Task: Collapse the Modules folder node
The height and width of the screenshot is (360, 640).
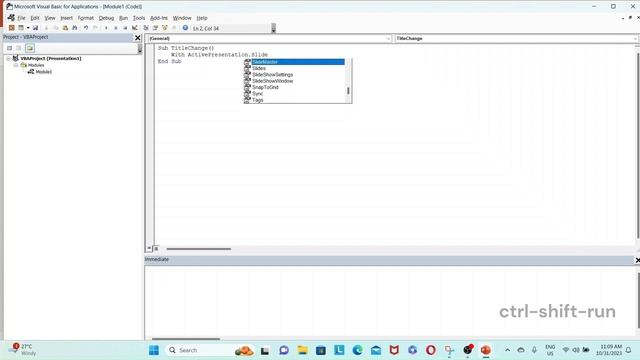Action: point(16,65)
